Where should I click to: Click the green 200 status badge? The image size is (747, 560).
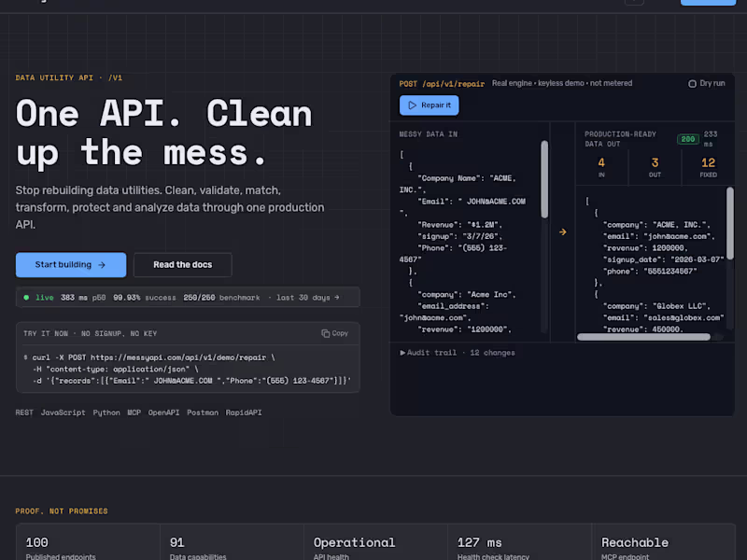click(x=688, y=139)
